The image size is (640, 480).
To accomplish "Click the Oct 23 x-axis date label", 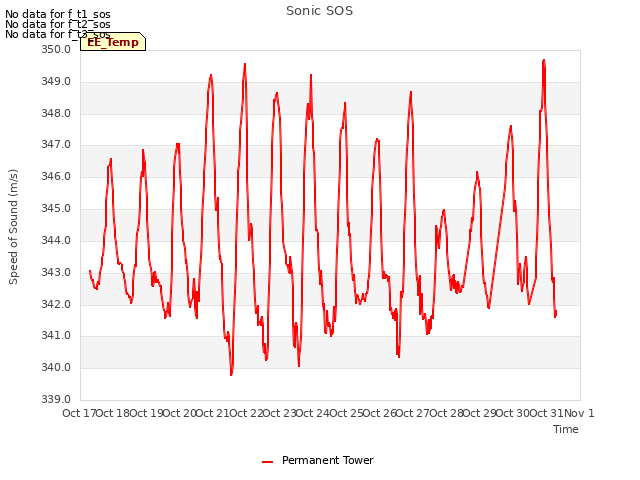I will (x=280, y=413).
